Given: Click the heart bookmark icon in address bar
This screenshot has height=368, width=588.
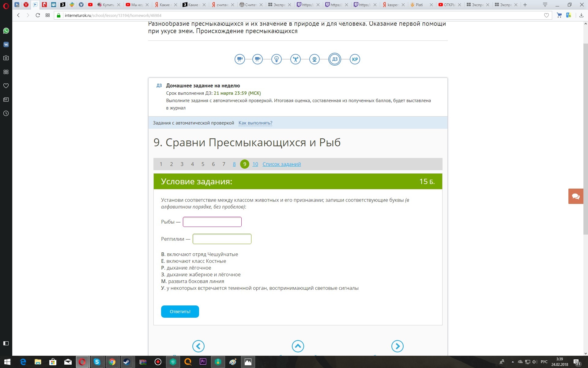Looking at the screenshot, I should point(546,15).
